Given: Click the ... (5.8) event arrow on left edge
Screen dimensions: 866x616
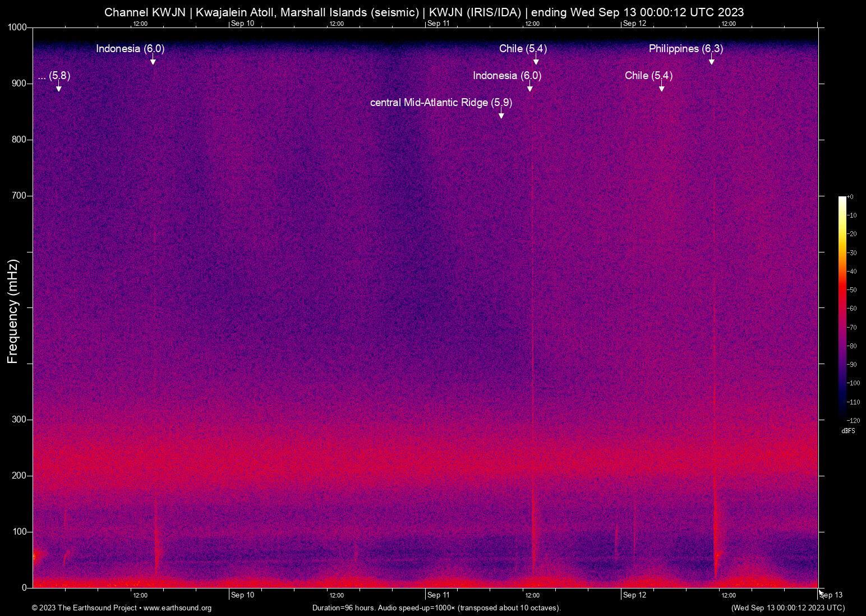Looking at the screenshot, I should [58, 88].
